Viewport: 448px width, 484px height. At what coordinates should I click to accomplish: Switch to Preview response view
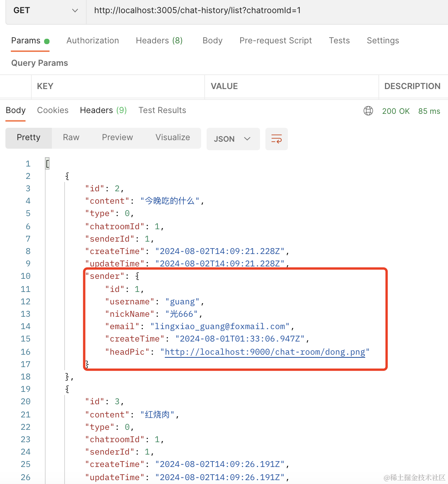click(117, 137)
